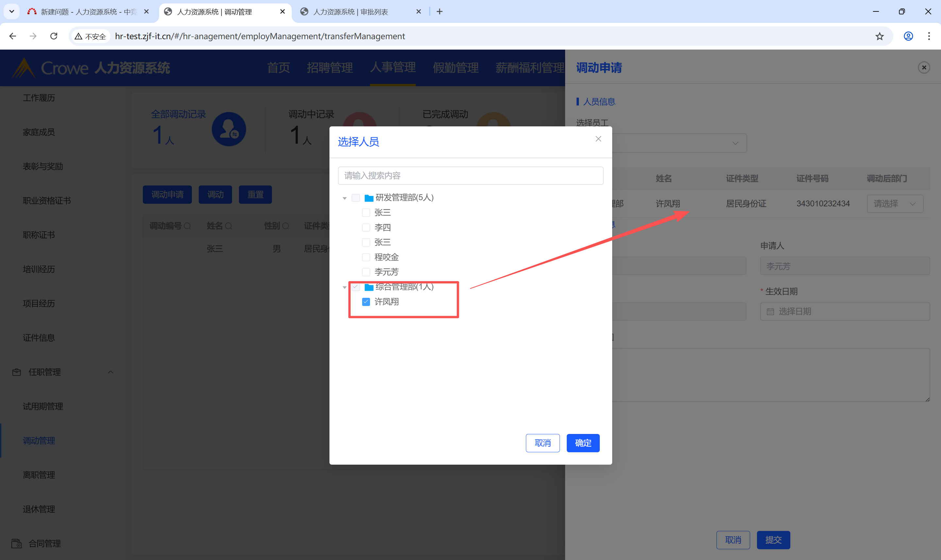This screenshot has height=560, width=941.
Task: Click browser bookmark star icon
Action: pos(880,36)
